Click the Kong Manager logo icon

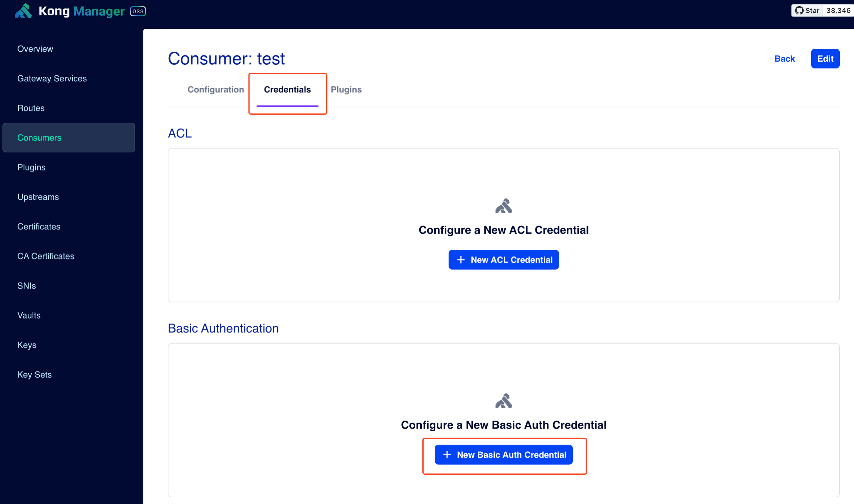point(23,11)
